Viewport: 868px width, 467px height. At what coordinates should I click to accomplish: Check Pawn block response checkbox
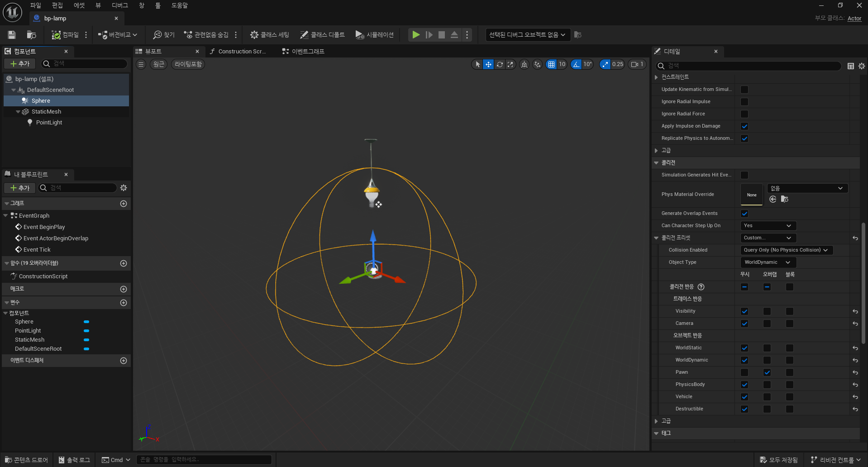click(x=790, y=372)
